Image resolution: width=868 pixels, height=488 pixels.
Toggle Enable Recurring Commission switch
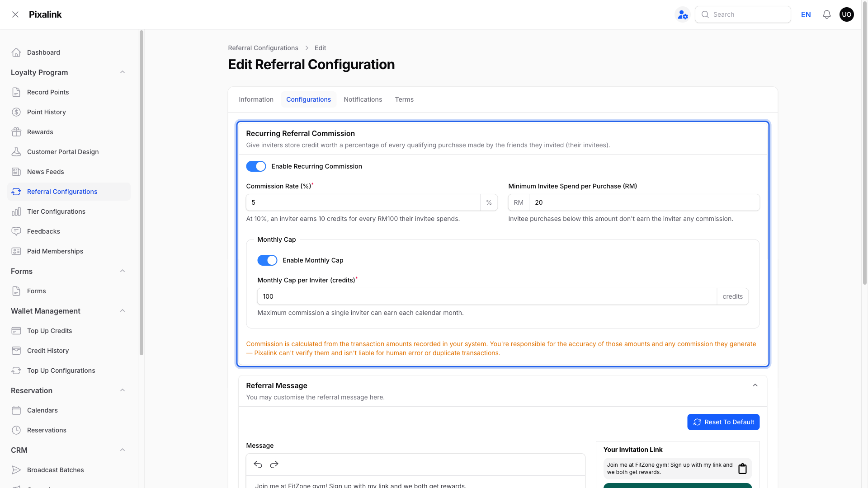pyautogui.click(x=256, y=166)
